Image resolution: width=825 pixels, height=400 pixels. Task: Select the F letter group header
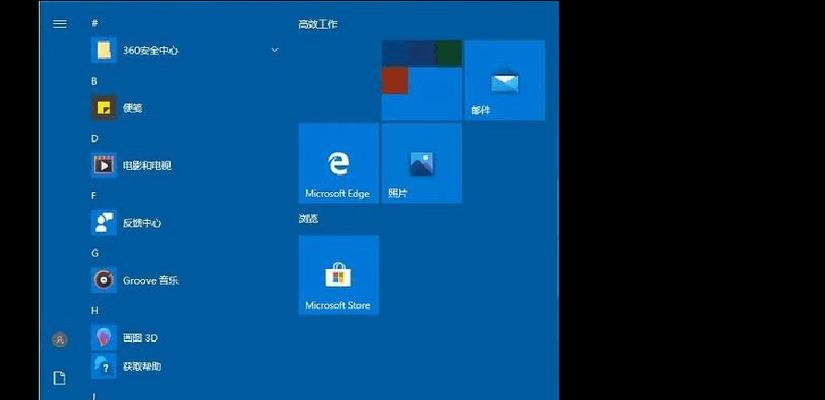pyautogui.click(x=94, y=196)
